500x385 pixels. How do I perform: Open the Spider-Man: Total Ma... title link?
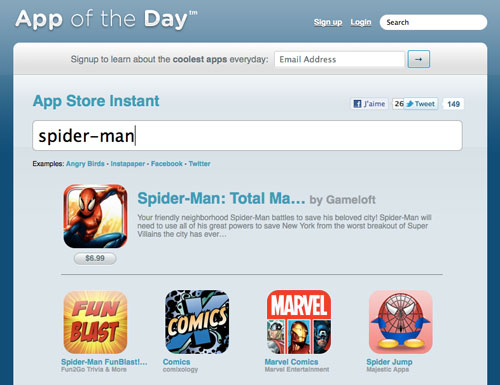[x=221, y=199]
